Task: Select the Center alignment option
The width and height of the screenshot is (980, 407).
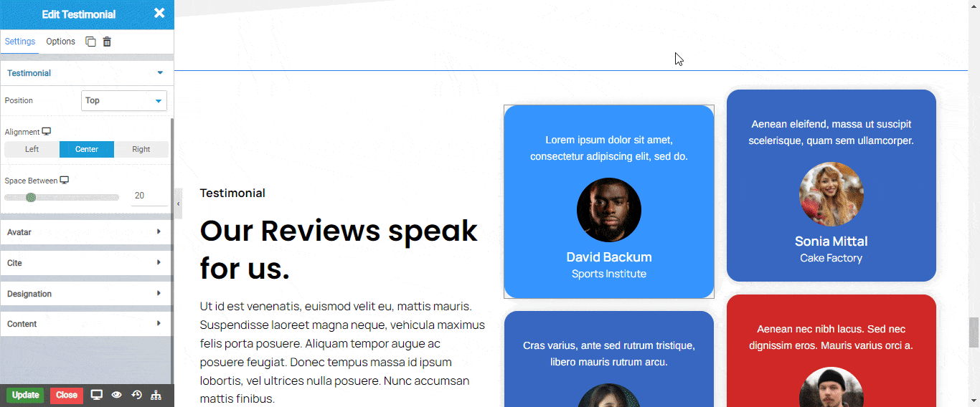Action: tap(87, 149)
